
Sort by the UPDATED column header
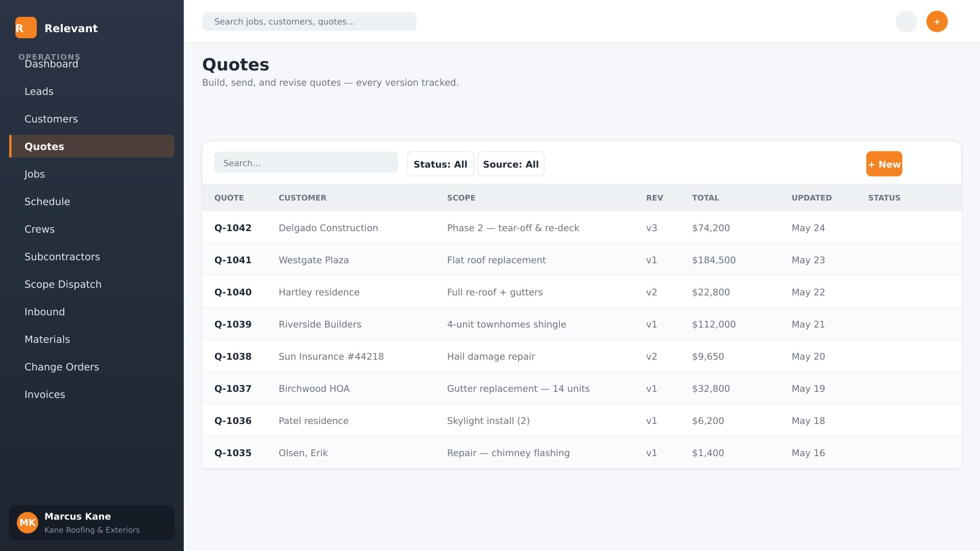click(812, 198)
